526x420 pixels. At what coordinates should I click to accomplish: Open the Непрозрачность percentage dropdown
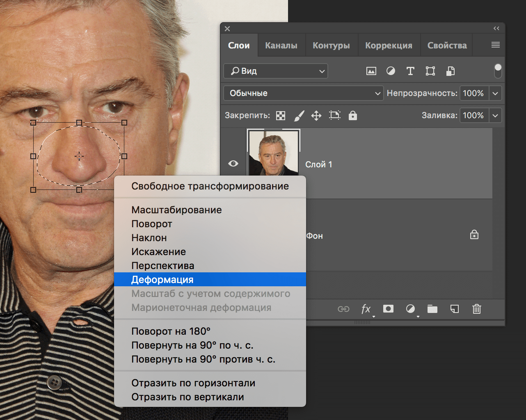(x=495, y=93)
